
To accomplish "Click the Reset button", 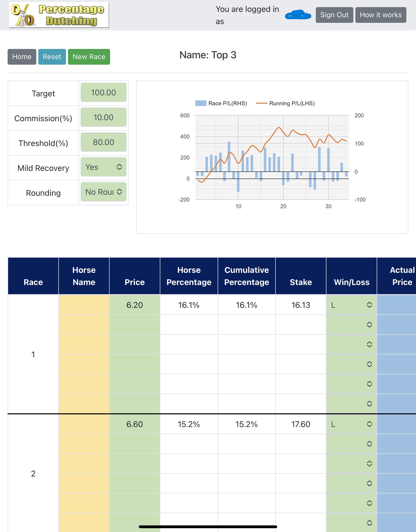I will click(x=52, y=57).
